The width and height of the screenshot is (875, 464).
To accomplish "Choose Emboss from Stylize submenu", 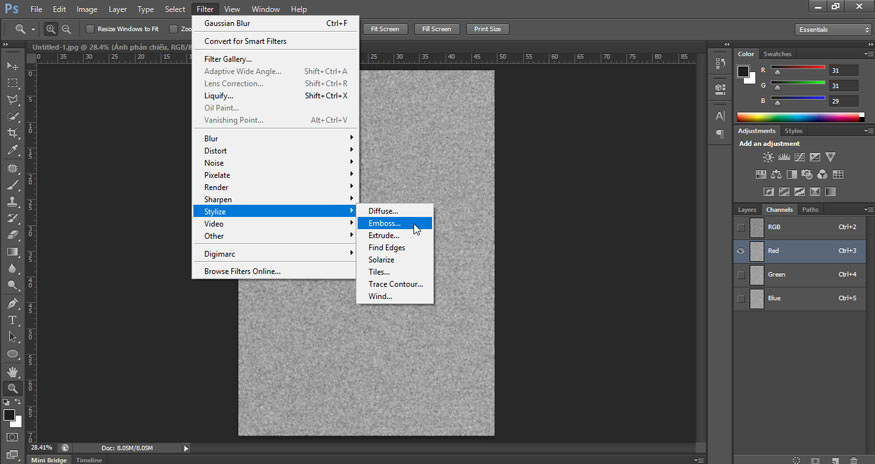I will [395, 223].
